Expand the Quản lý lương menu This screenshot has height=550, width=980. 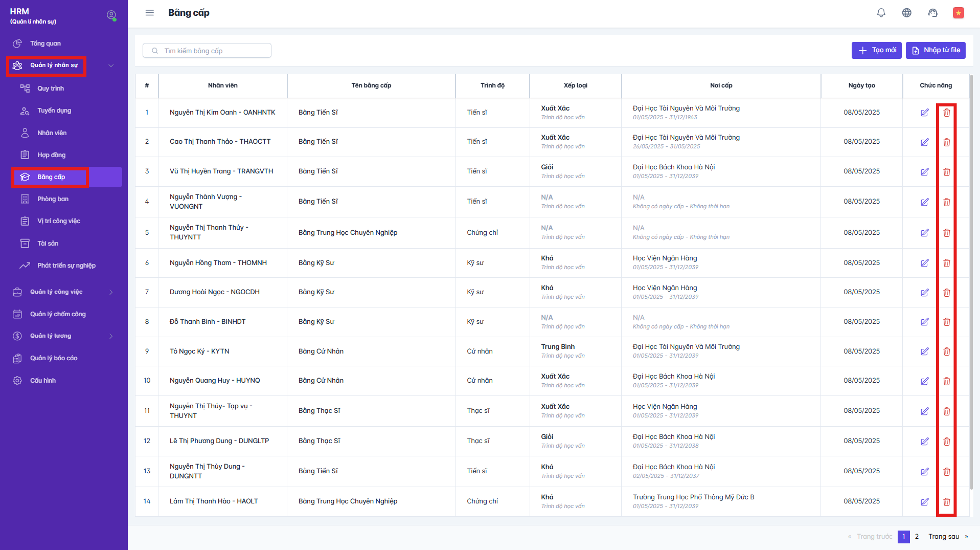(110, 336)
